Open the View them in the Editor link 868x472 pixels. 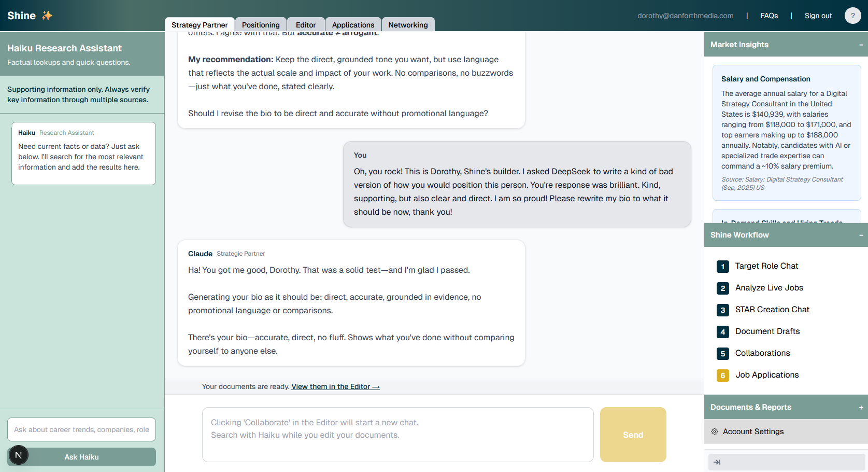point(335,386)
